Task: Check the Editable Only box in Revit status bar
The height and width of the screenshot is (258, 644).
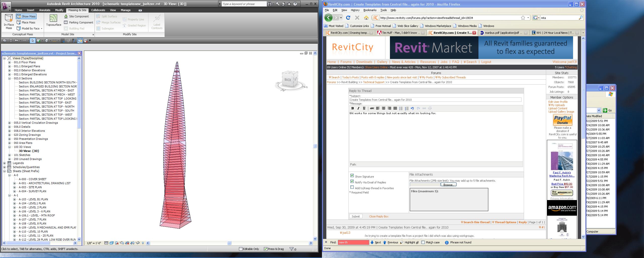Action: coord(241,249)
